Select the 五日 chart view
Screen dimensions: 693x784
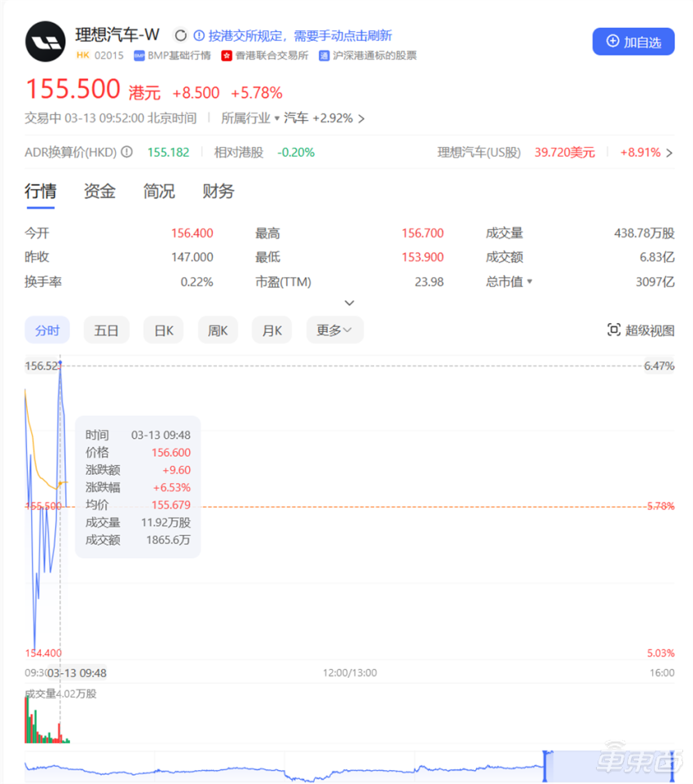(107, 330)
